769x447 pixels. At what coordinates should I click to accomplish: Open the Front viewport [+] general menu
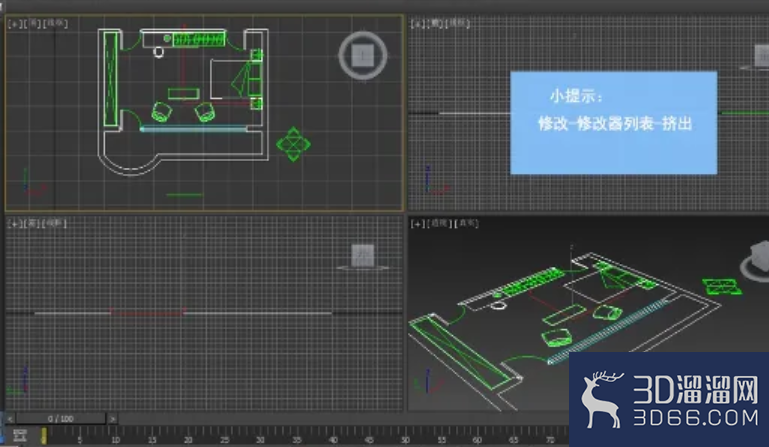click(418, 23)
